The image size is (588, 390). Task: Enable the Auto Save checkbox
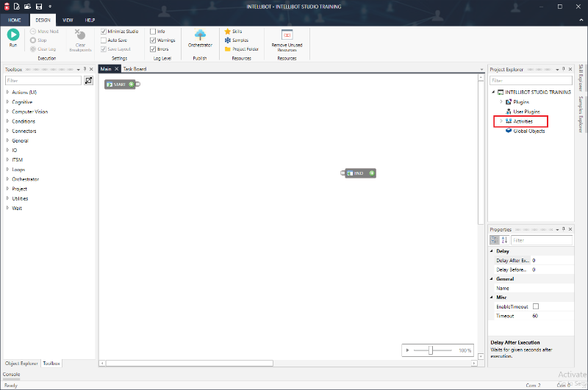coord(104,40)
